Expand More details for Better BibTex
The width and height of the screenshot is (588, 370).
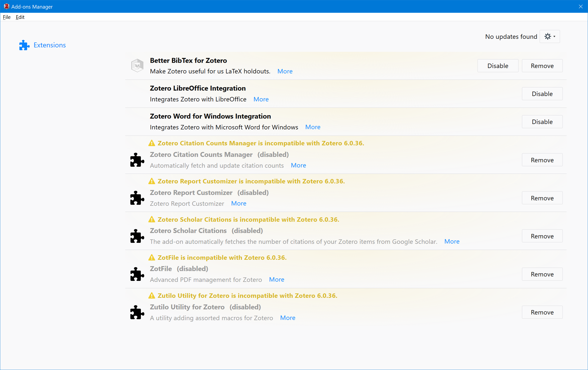pos(285,71)
